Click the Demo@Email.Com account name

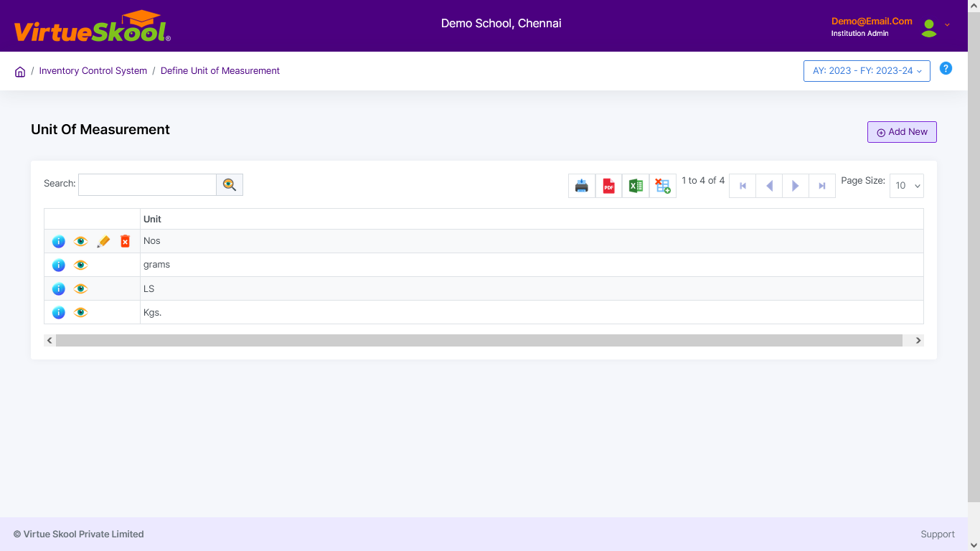click(872, 22)
